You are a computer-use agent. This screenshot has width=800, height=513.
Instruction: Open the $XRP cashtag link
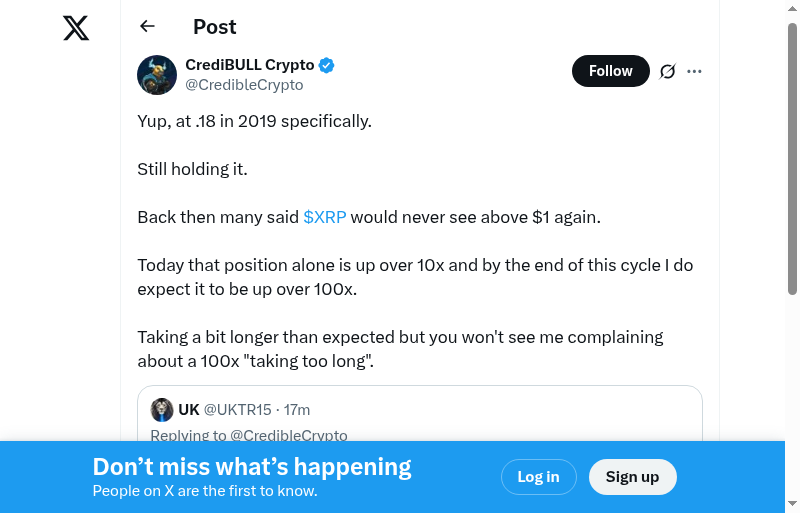tap(324, 217)
